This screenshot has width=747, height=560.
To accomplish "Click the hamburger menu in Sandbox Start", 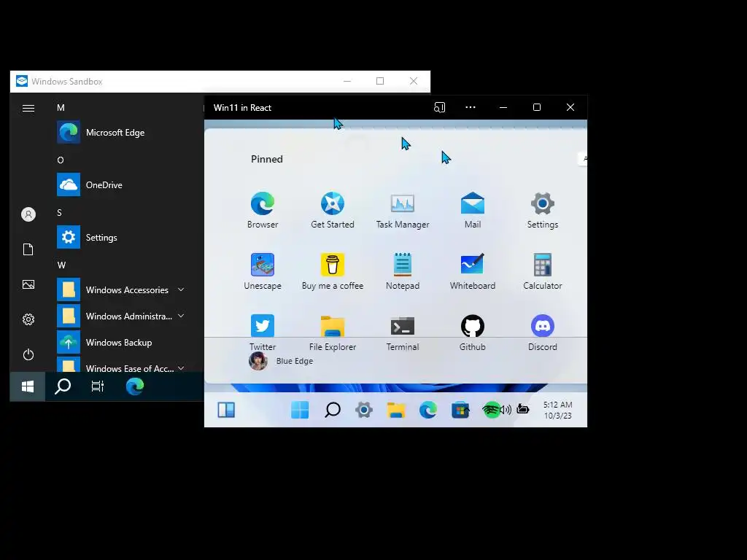I will point(28,109).
